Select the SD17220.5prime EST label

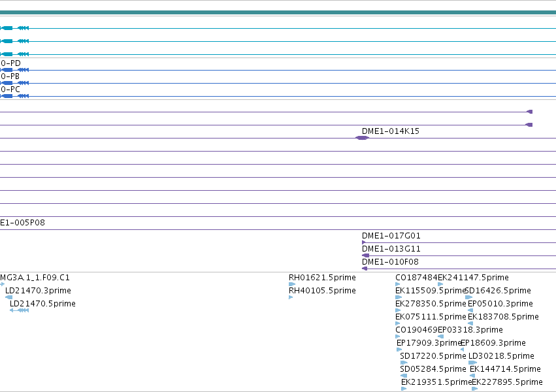(433, 356)
